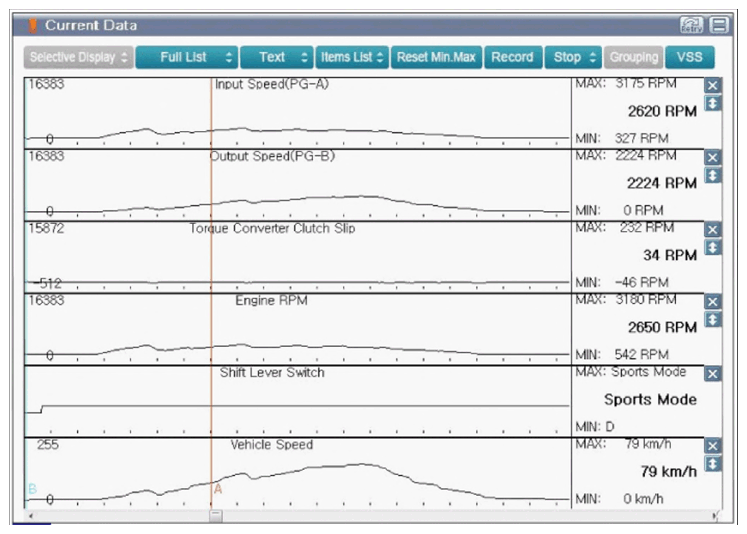Image resolution: width=747 pixels, height=534 pixels.
Task: Click the Input Speed(PG-A) label
Action: click(x=272, y=84)
